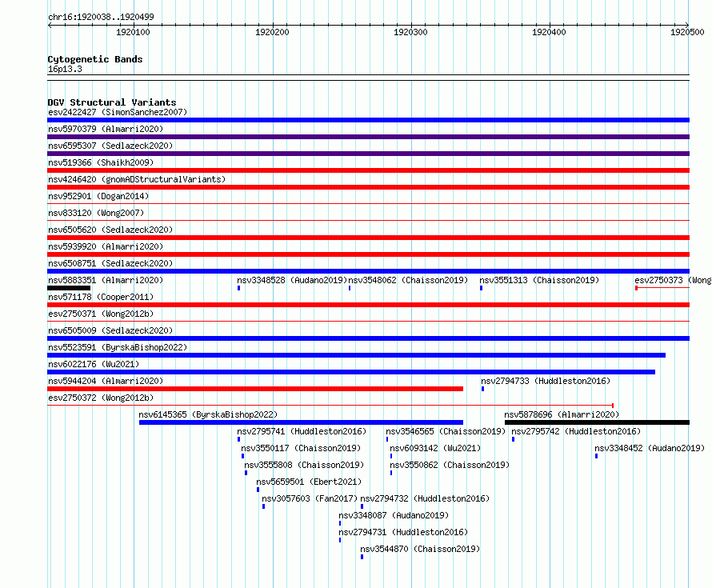Click nsv833120 (Wong2007) variant label
Screen dimensions: 712x588
point(96,213)
